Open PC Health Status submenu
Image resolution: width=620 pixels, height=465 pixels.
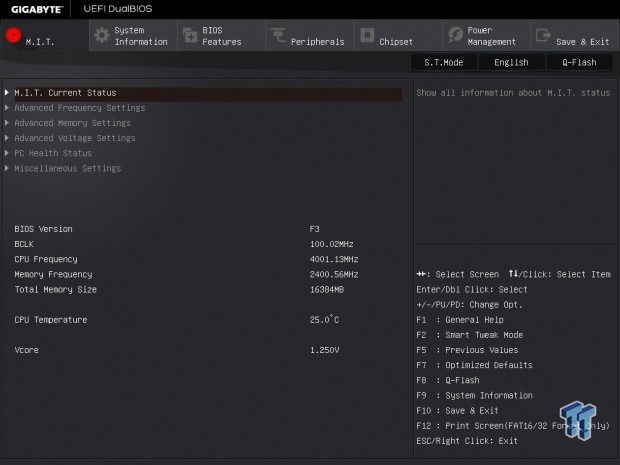point(53,153)
